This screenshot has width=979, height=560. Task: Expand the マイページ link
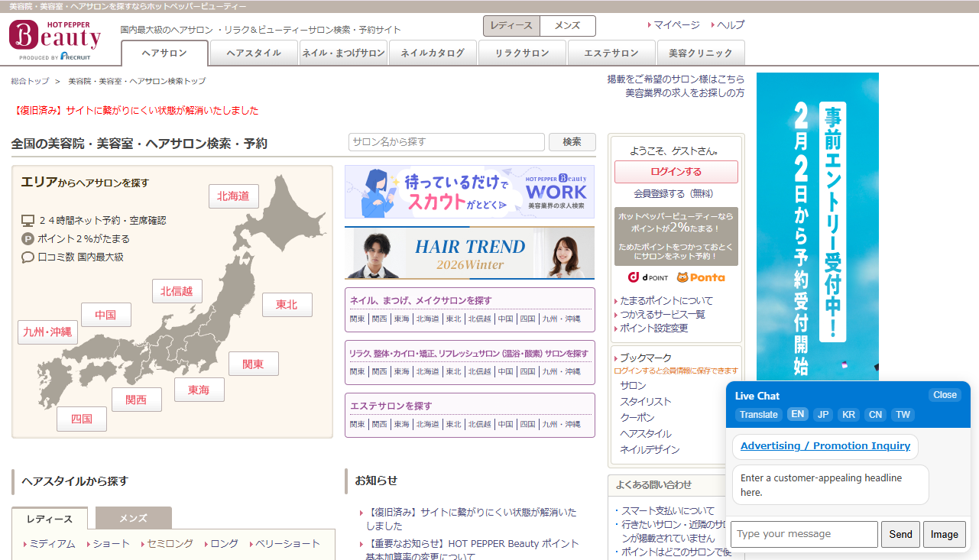point(676,25)
